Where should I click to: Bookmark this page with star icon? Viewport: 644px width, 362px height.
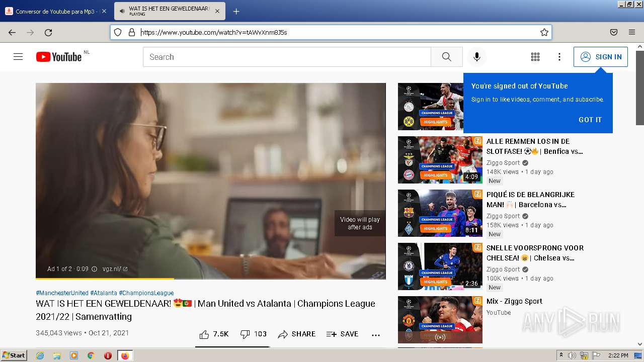coord(544,32)
